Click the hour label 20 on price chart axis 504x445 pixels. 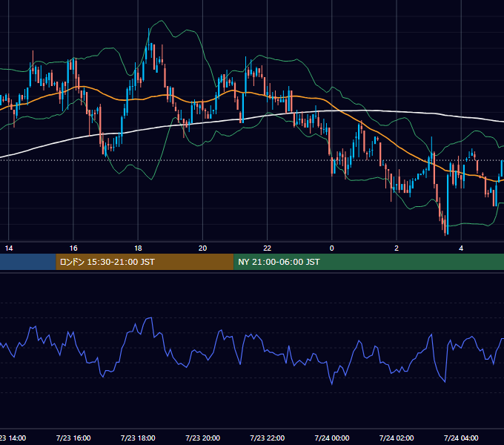[202, 248]
